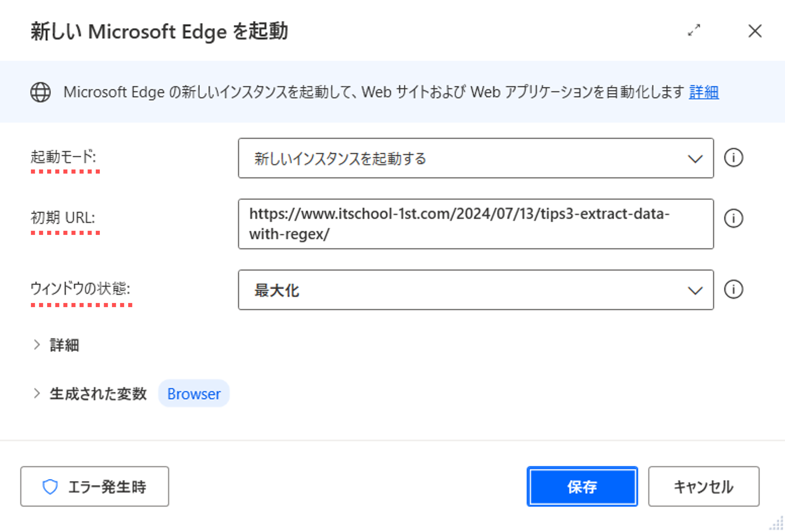Show info for 初期 URL field
The image size is (785, 532).
point(733,218)
